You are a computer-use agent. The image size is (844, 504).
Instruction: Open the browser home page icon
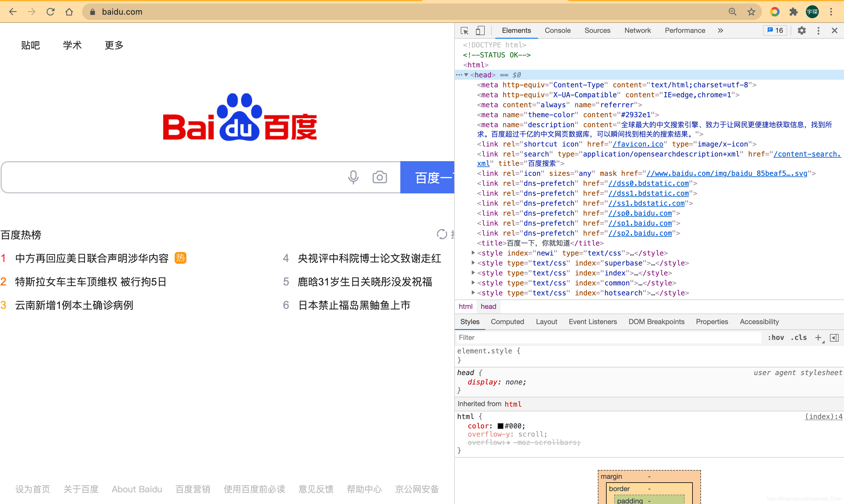point(69,12)
